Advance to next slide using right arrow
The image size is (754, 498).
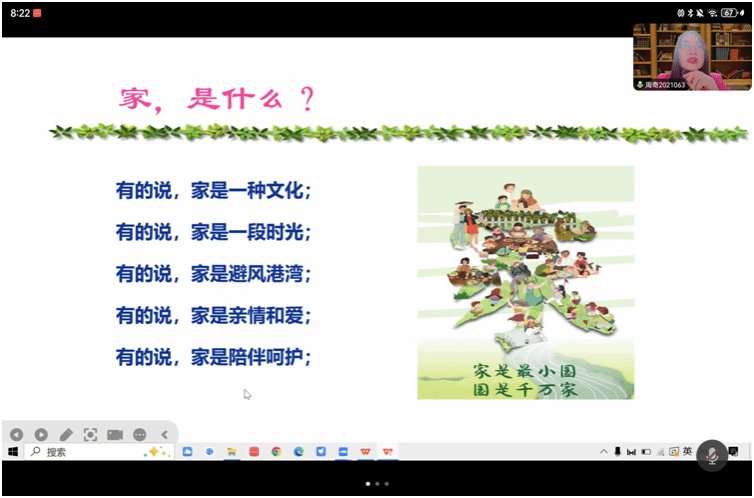pyautogui.click(x=41, y=434)
